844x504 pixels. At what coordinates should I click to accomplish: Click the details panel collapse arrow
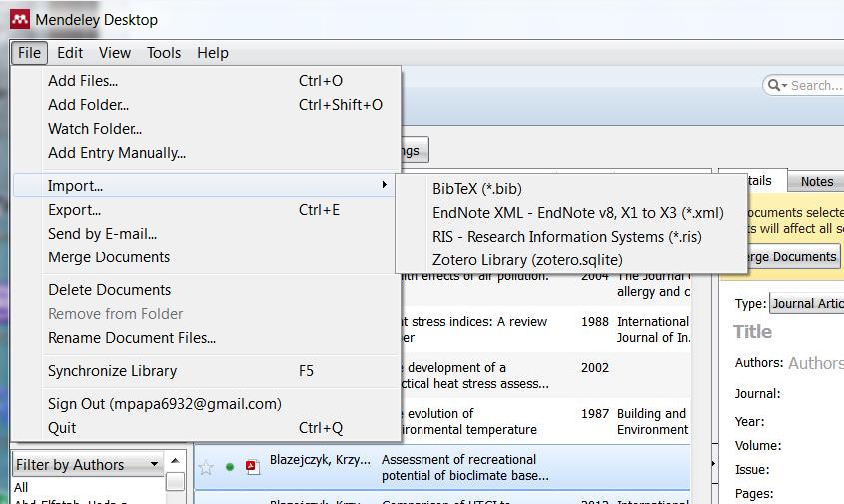pos(713,463)
